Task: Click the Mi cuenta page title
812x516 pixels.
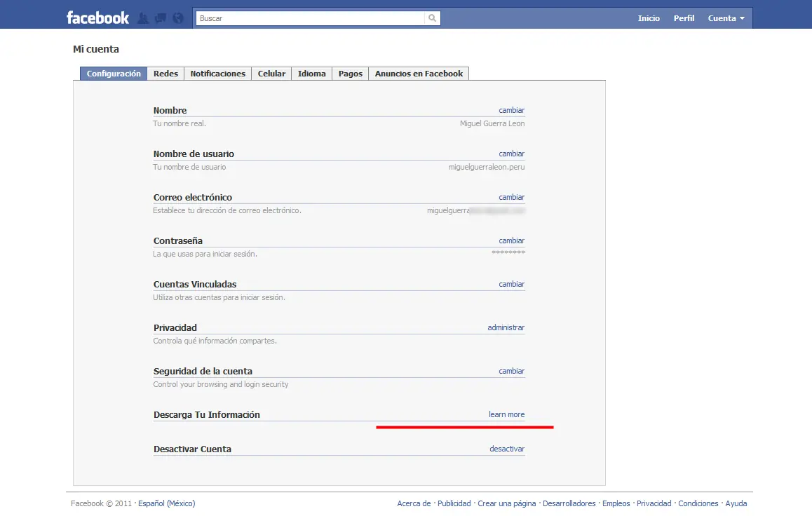Action: (x=96, y=49)
